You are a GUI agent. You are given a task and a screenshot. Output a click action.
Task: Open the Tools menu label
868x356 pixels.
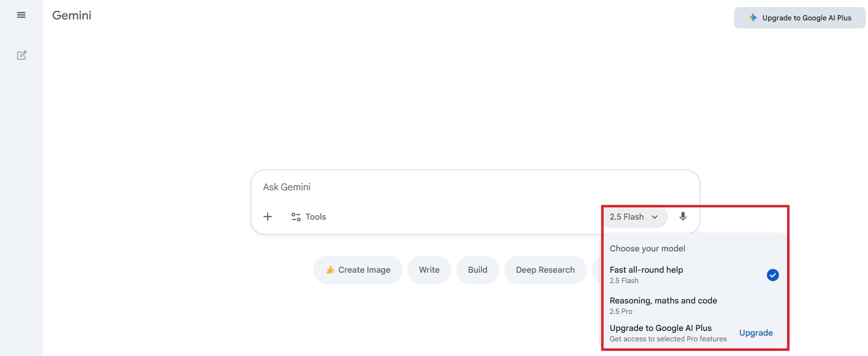(316, 217)
